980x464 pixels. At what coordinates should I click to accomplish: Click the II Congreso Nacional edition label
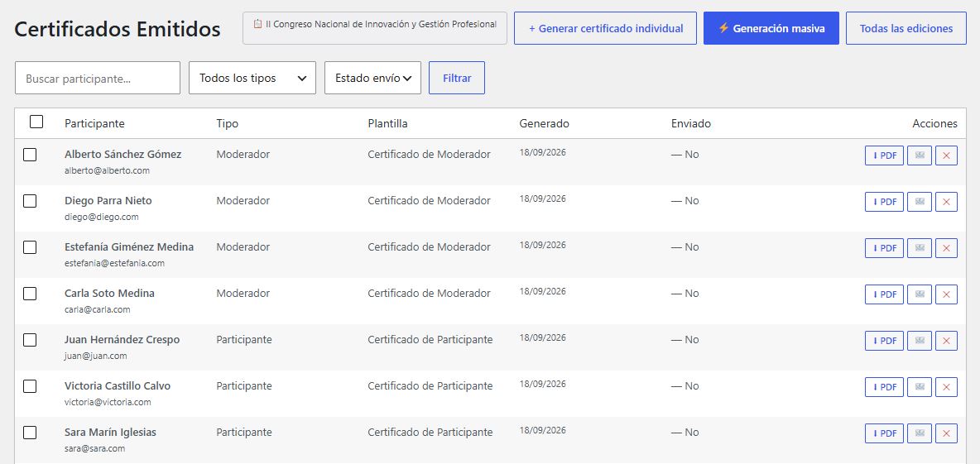coord(375,28)
